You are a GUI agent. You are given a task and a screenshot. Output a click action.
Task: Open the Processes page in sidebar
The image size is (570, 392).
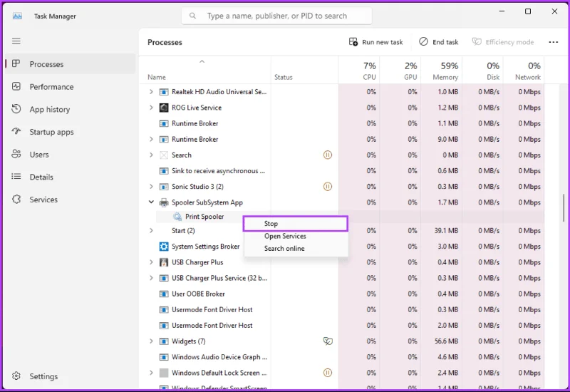(70, 64)
